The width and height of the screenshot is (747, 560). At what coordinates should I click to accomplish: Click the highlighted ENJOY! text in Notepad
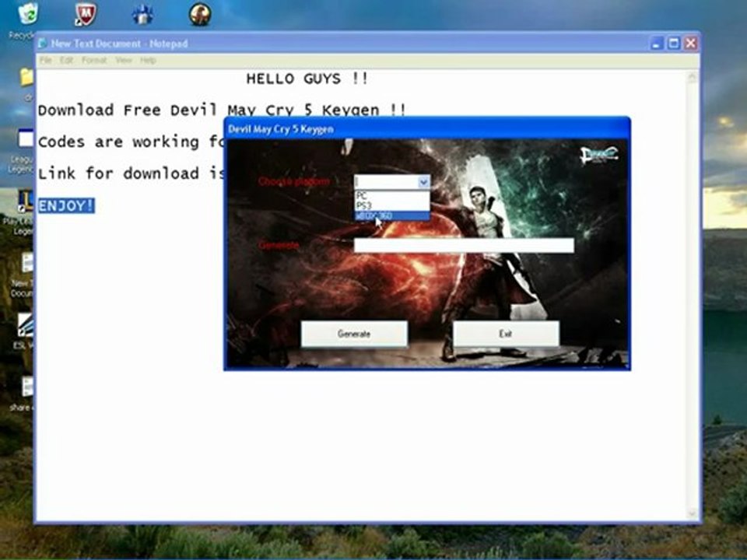click(66, 205)
